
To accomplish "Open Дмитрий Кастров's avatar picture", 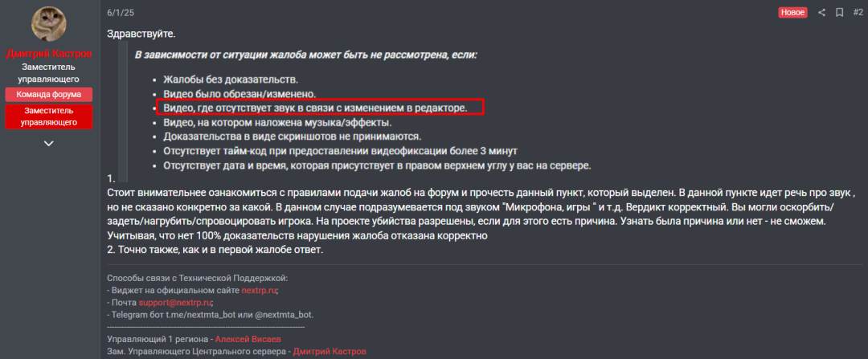I will (x=48, y=25).
